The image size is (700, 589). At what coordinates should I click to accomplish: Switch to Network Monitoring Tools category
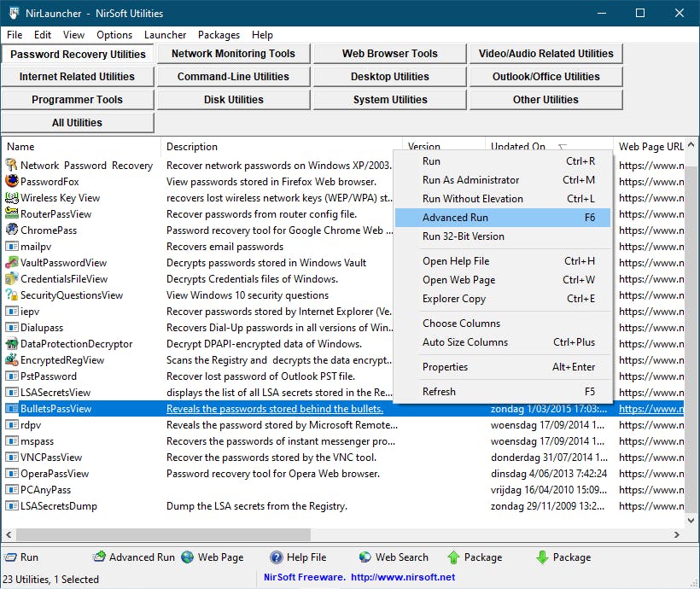click(x=234, y=54)
